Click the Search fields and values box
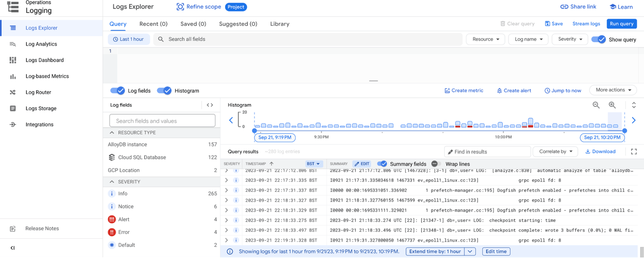The image size is (644, 258). click(162, 121)
